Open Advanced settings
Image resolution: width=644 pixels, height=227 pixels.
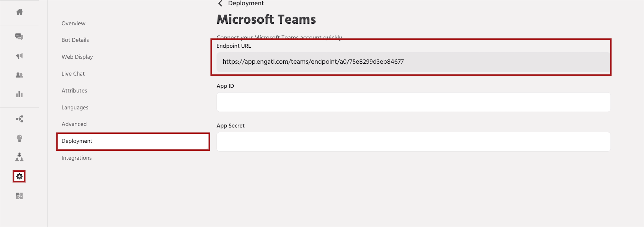pos(74,124)
